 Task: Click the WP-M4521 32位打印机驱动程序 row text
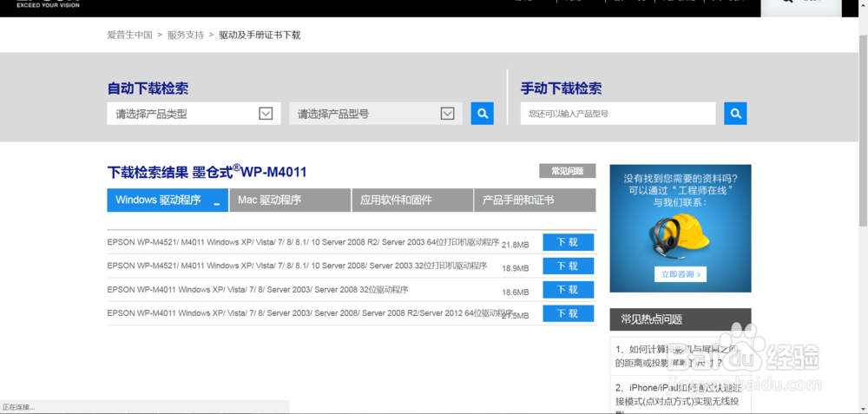[297, 266]
